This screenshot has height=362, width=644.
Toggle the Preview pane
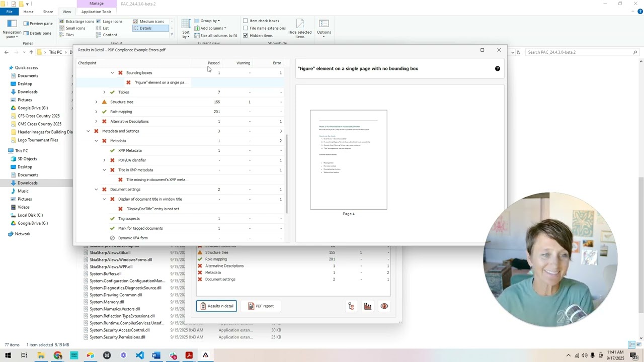(38, 24)
